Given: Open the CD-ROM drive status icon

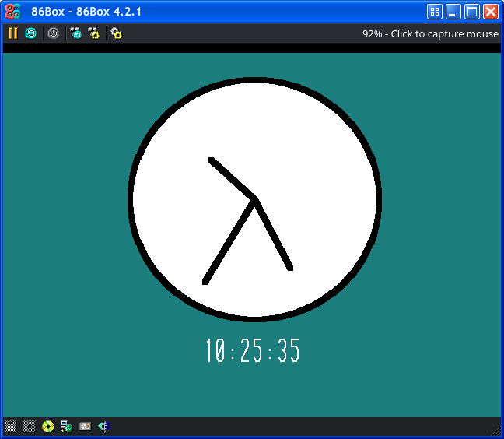Looking at the screenshot, I should click(x=48, y=427).
